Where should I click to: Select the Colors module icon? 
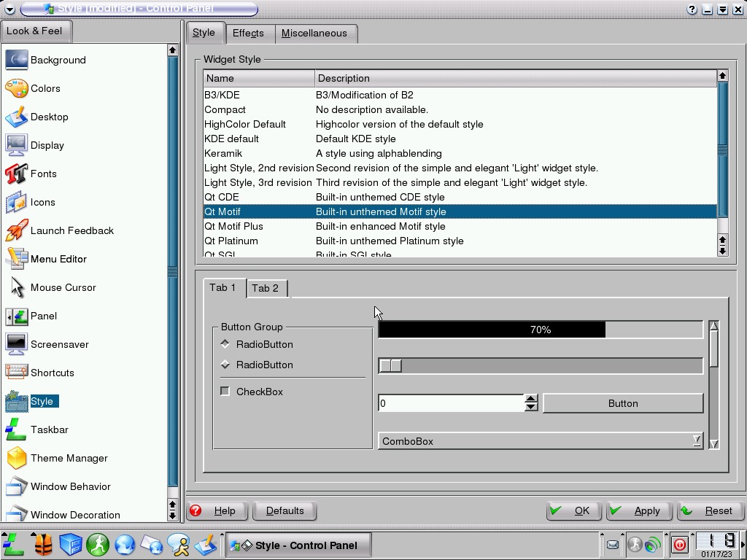16,88
